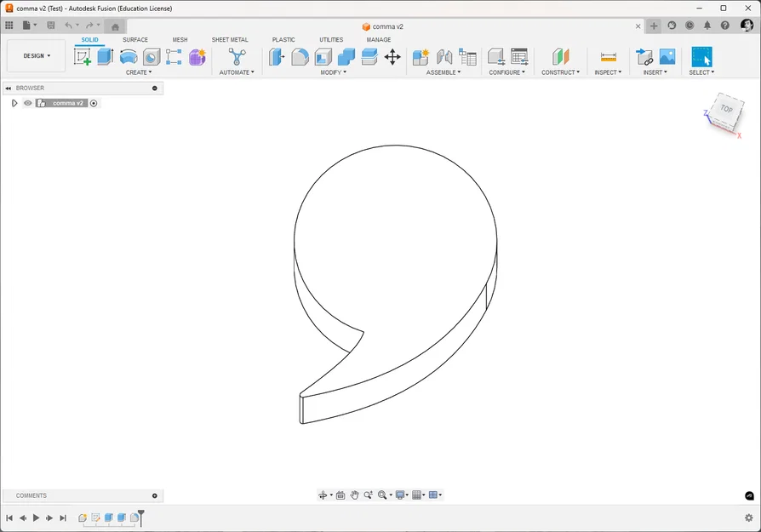Click the Home icon
Image resolution: width=761 pixels, height=532 pixels.
(x=115, y=26)
